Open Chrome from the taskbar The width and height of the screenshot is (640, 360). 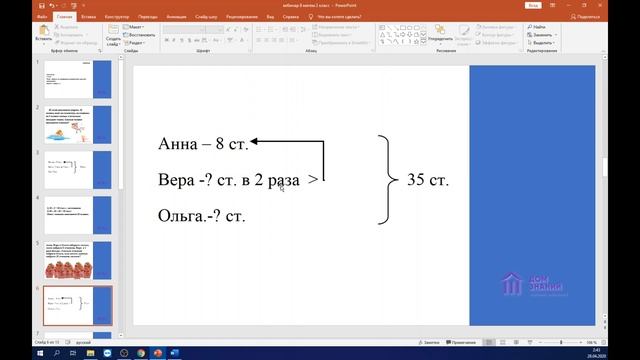coord(141,353)
